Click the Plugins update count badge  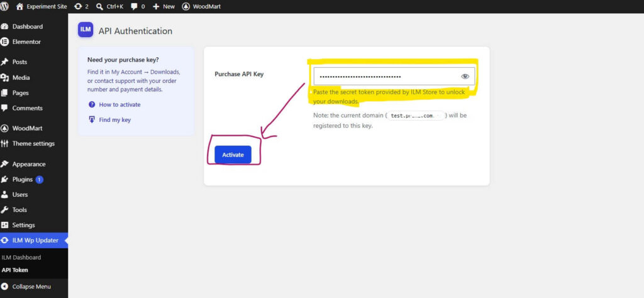(39, 179)
